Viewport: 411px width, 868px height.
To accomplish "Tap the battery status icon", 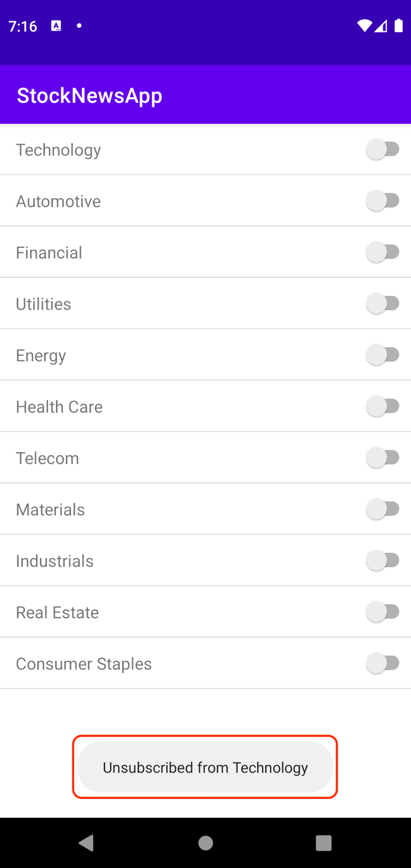I will click(398, 26).
